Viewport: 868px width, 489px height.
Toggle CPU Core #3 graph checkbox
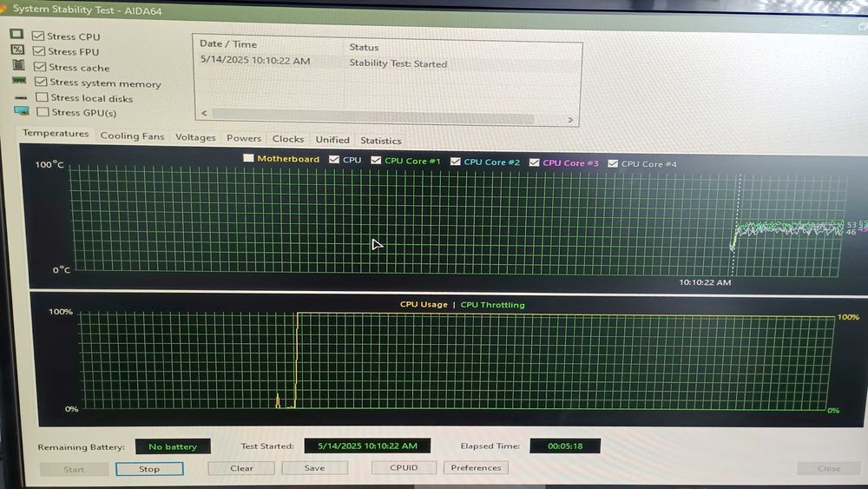tap(534, 162)
